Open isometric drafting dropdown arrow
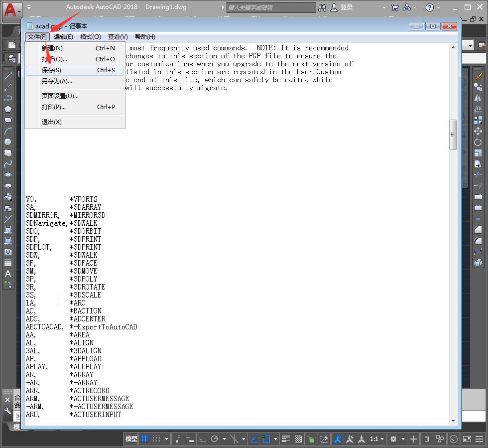Viewport: 488px width, 448px height. [244, 439]
